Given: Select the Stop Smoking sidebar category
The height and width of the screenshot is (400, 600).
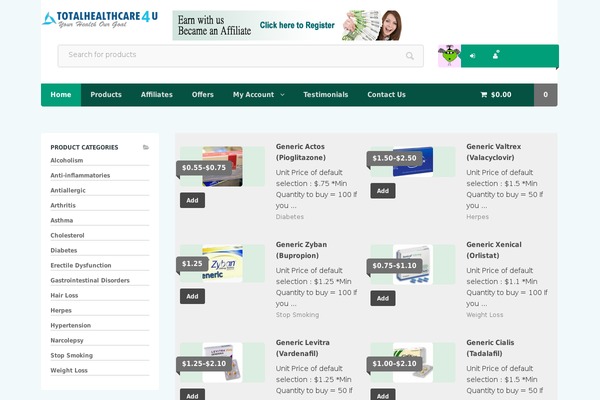Looking at the screenshot, I should 72,355.
